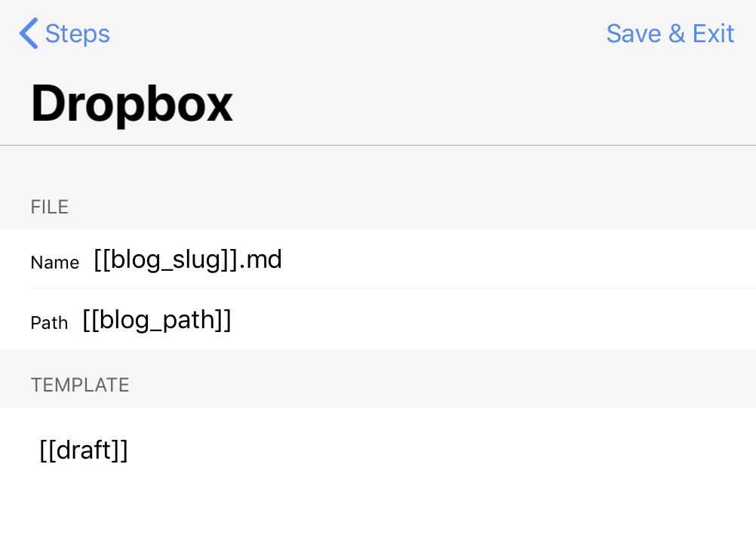Click empty template area below [[draft]]
Viewport: 756px width, 550px height.
click(x=377, y=513)
